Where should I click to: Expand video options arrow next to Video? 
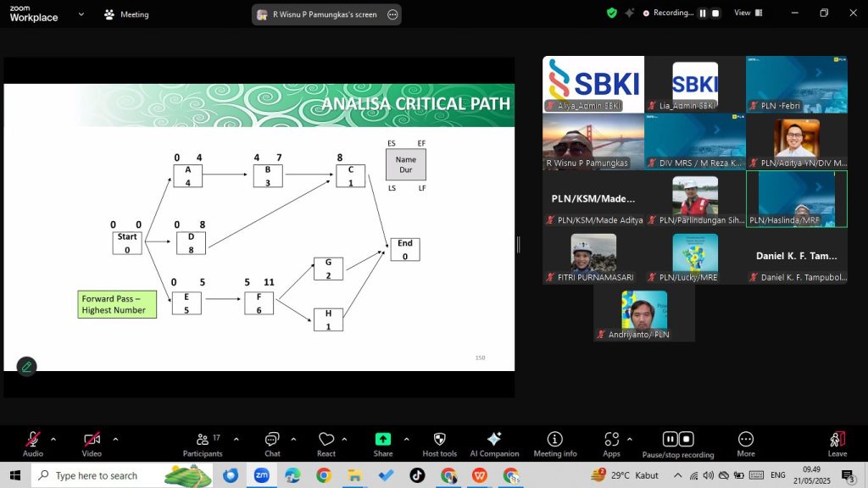tap(115, 440)
